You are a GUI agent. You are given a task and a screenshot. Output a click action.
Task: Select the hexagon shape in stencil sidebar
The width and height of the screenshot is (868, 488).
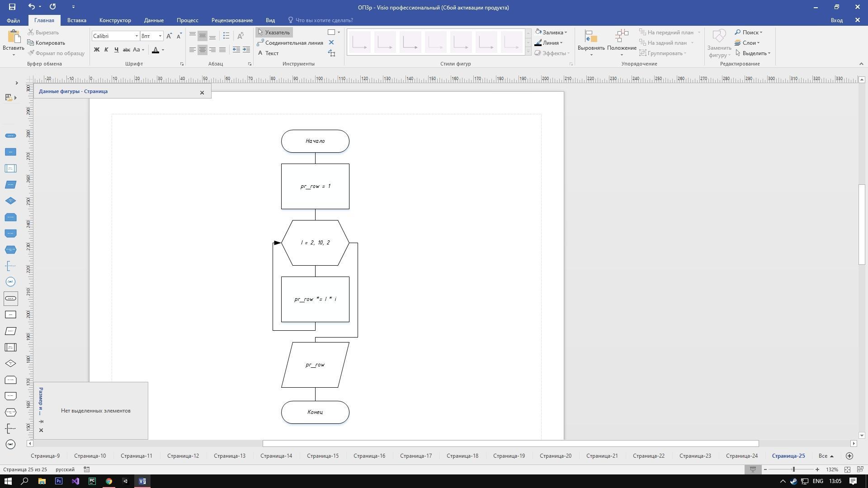(x=10, y=250)
